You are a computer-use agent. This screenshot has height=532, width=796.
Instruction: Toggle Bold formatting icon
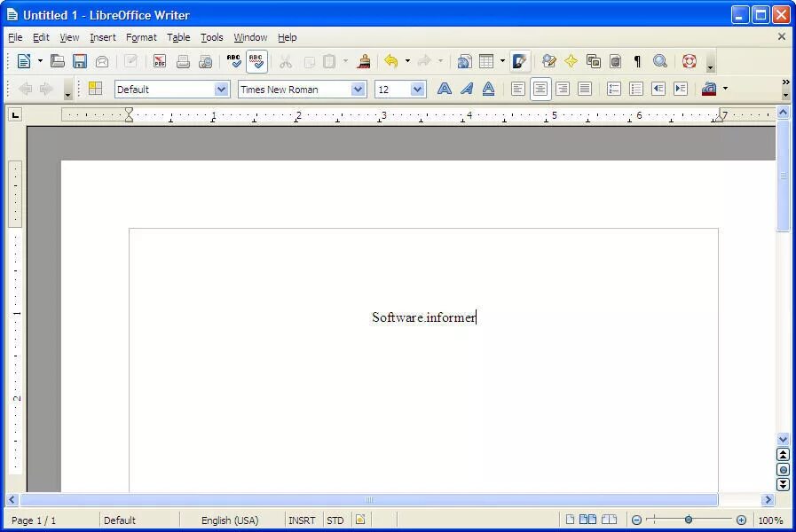click(445, 89)
